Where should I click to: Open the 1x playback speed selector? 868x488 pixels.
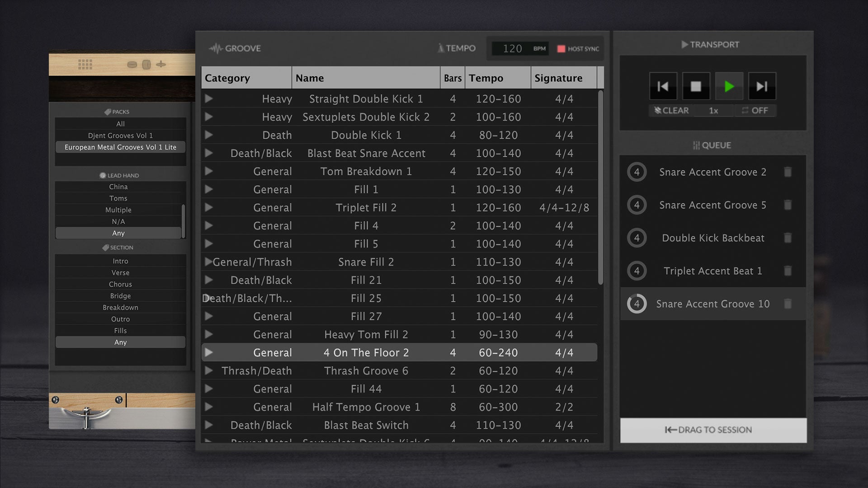click(713, 111)
